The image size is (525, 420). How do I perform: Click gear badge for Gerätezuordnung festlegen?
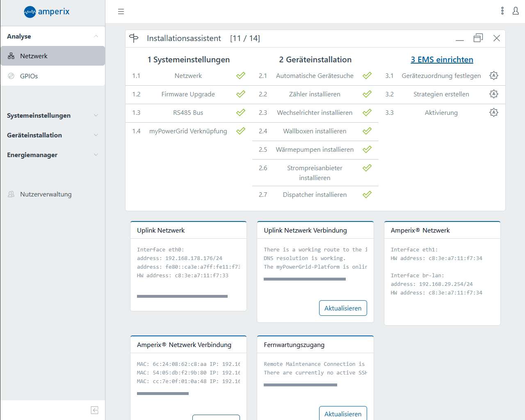tap(494, 75)
